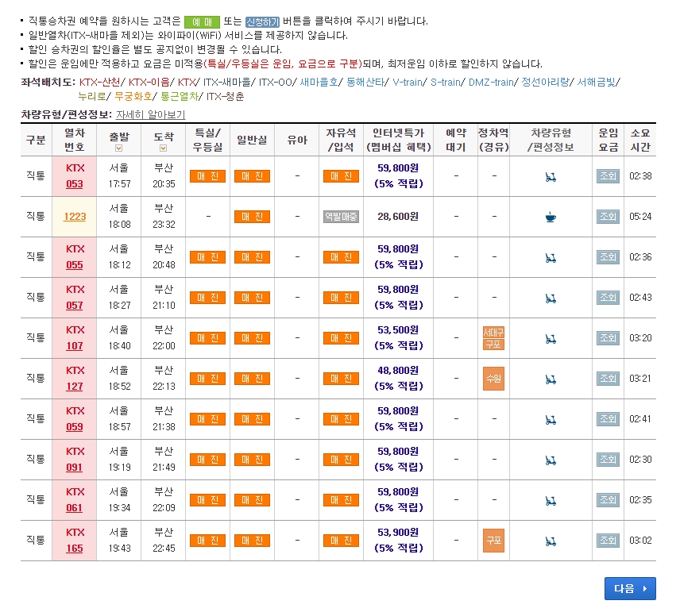
Task: Click the vehicle type icon for KTX 091
Action: coord(550,459)
